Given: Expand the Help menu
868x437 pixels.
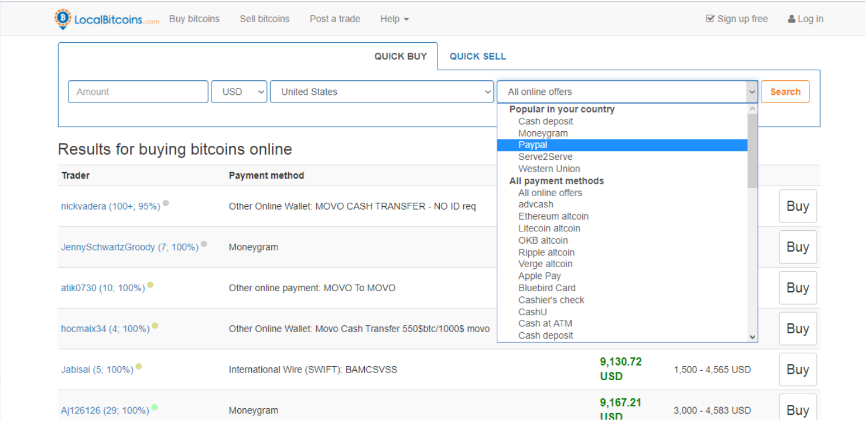Looking at the screenshot, I should [394, 19].
